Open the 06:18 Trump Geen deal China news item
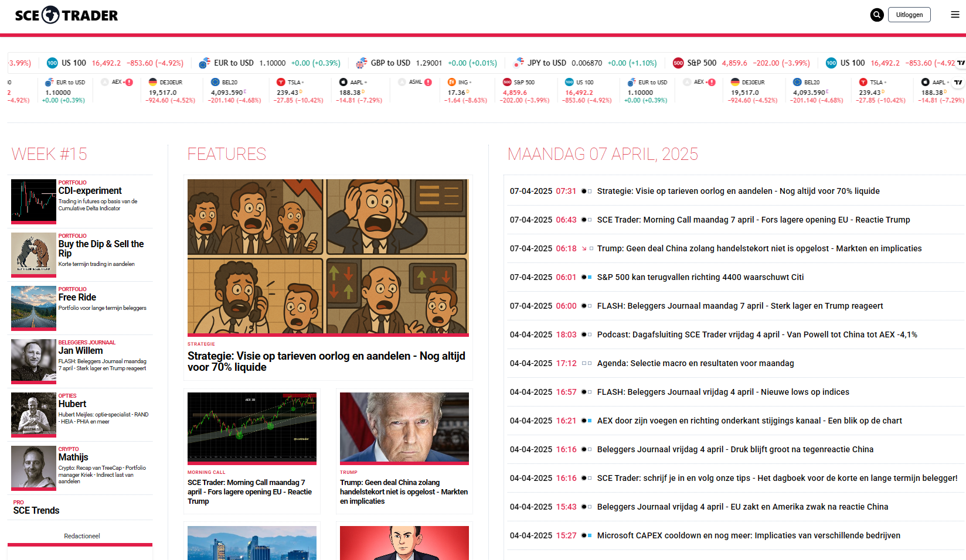Screen dimensions: 966x560 760,248
